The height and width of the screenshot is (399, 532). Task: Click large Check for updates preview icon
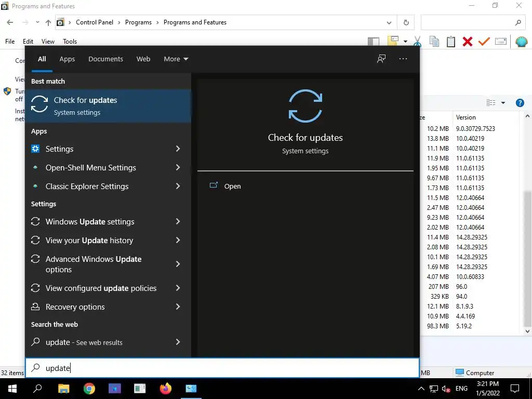click(305, 106)
